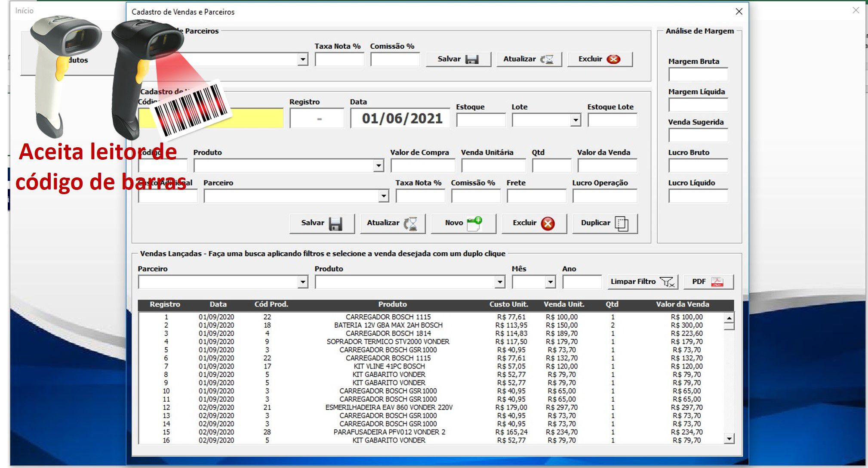The width and height of the screenshot is (868, 468).
Task: Click the Duplicar copy icon button
Action: (604, 223)
